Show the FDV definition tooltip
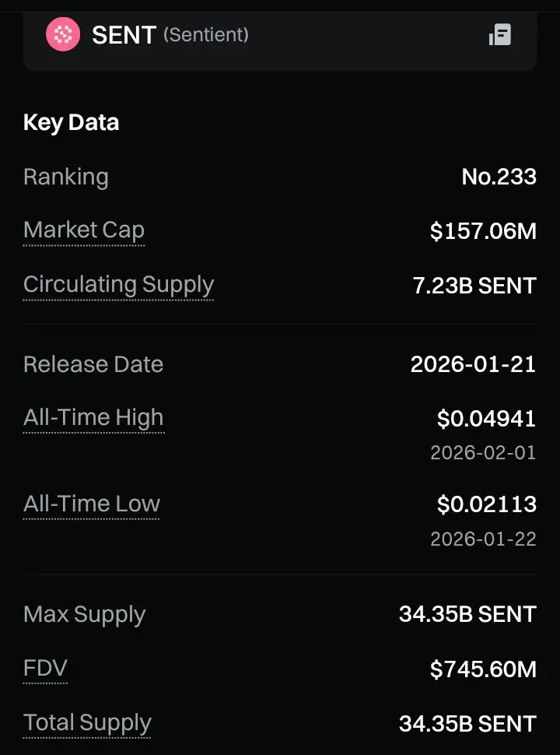The width and height of the screenshot is (560, 755). click(45, 669)
